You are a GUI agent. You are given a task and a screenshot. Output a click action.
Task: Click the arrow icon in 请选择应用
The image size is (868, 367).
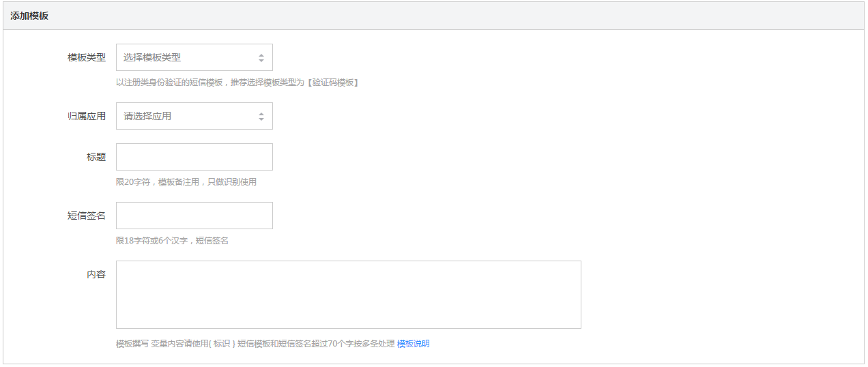tap(261, 117)
